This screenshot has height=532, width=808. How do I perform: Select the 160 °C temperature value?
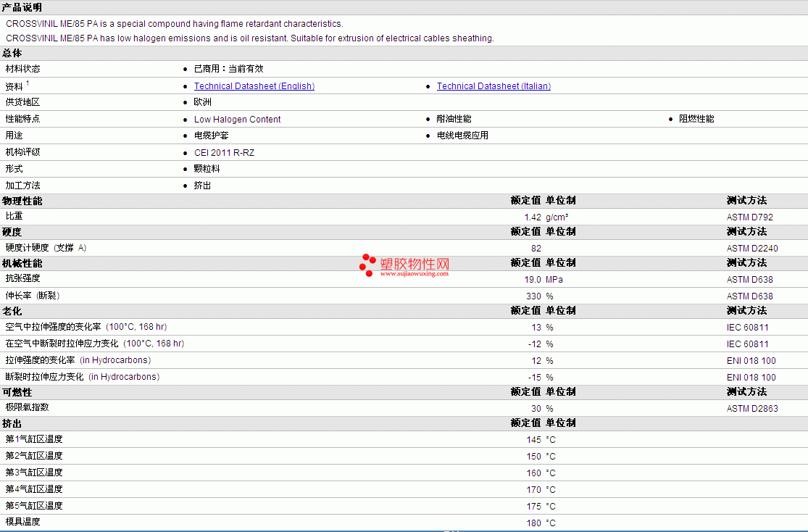pyautogui.click(x=541, y=473)
